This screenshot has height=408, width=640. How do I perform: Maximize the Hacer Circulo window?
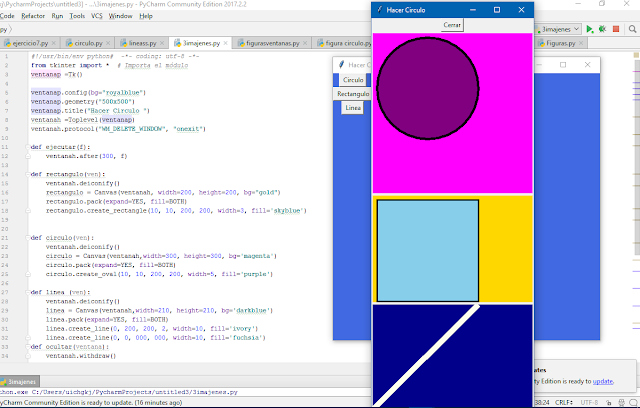(497, 10)
